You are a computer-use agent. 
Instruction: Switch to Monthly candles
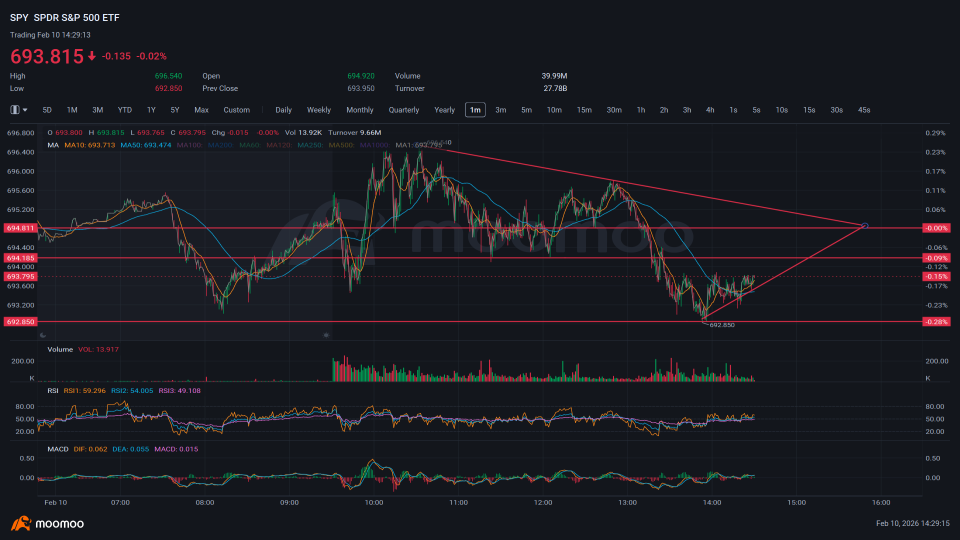click(360, 110)
